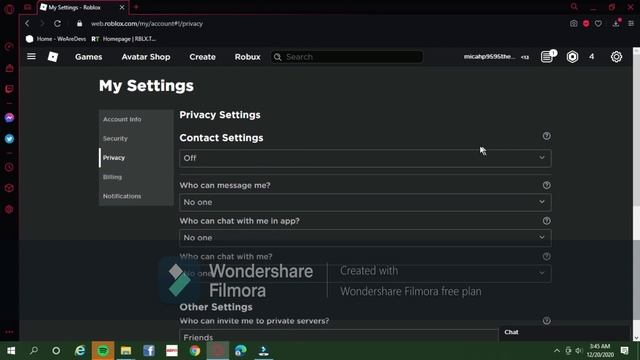The width and height of the screenshot is (640, 360).
Task: Select the Privacy settings tab
Action: (114, 158)
